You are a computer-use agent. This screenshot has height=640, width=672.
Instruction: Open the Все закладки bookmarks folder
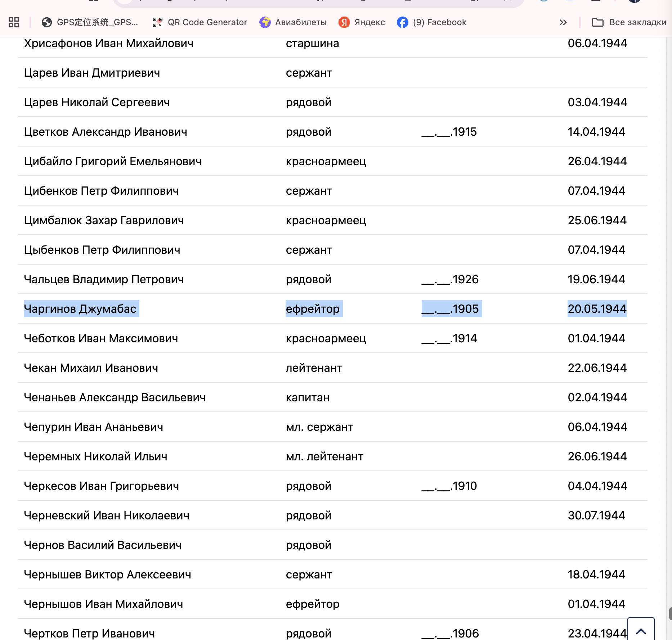coord(629,22)
